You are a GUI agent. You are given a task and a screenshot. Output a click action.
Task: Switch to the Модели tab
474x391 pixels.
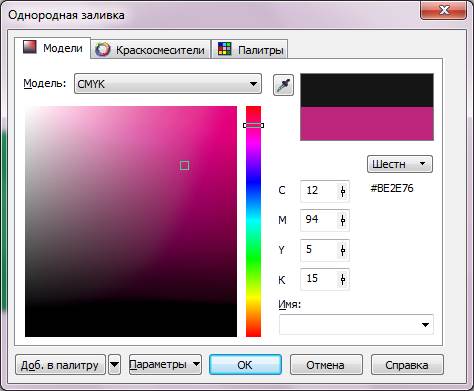53,48
